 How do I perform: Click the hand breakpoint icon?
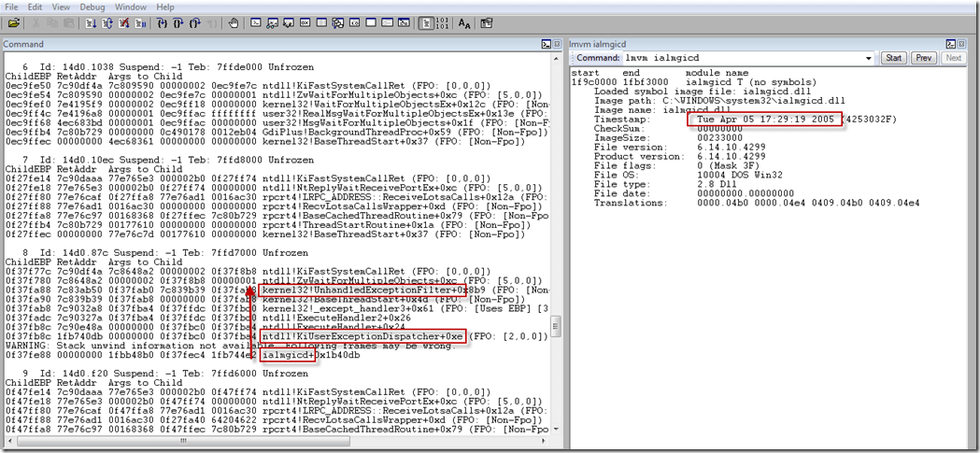[x=233, y=23]
